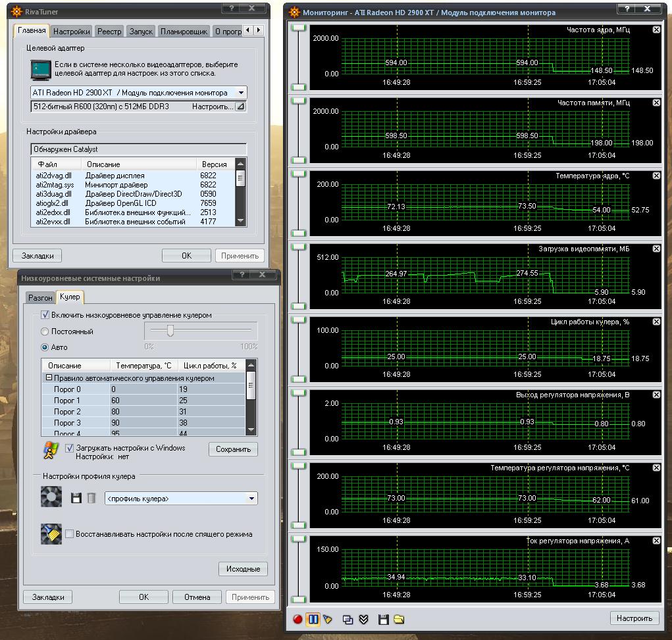This screenshot has height=640, width=672.
Task: Click the bottom slider handle below Ток регулятора graph
Action: 298,599
